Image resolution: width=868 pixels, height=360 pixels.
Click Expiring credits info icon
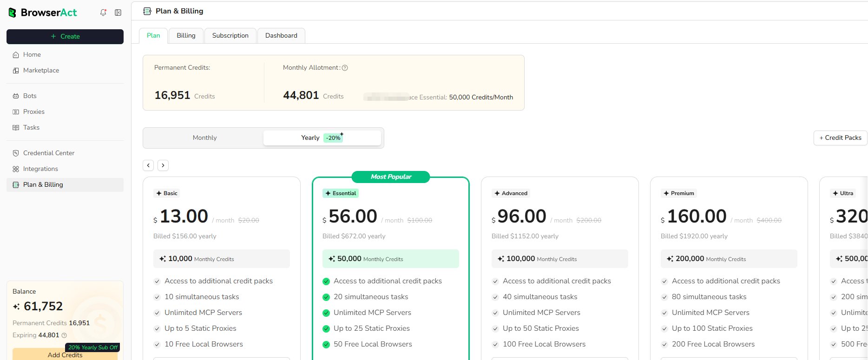pos(64,335)
